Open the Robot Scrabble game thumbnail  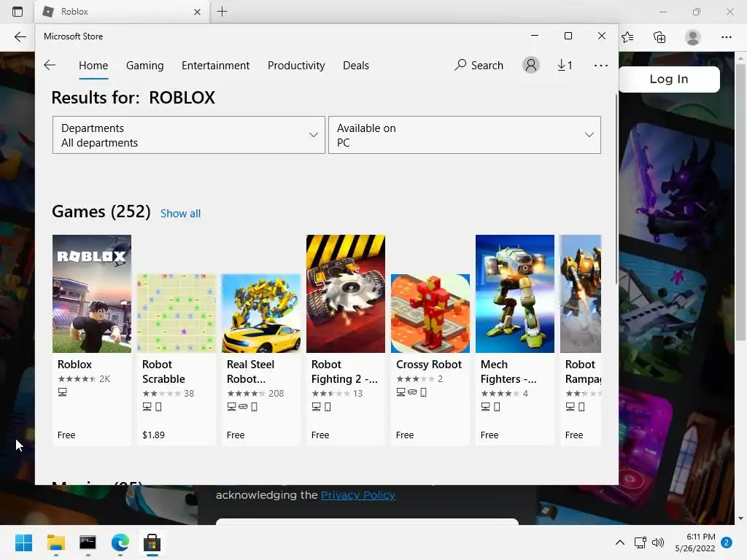[x=177, y=314]
